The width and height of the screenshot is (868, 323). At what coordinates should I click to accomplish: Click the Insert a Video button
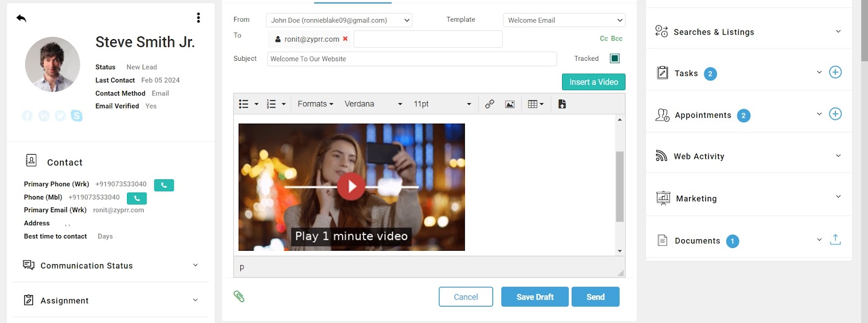pyautogui.click(x=593, y=82)
